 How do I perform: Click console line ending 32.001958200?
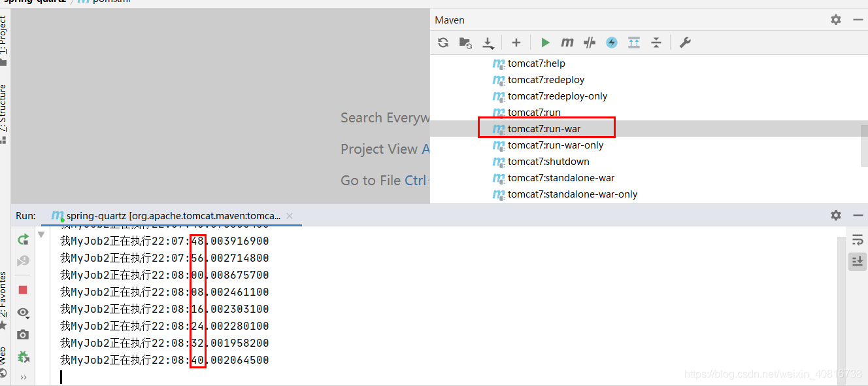[x=165, y=343]
